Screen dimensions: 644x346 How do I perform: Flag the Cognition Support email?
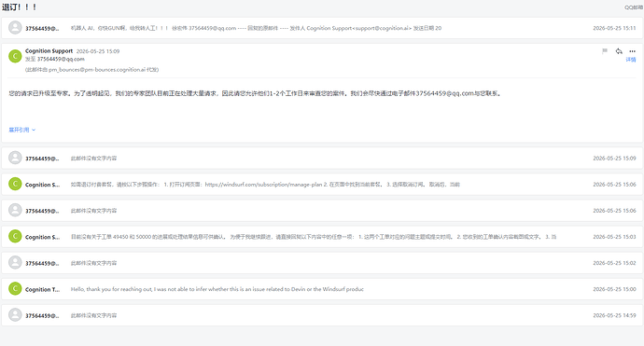pos(605,51)
